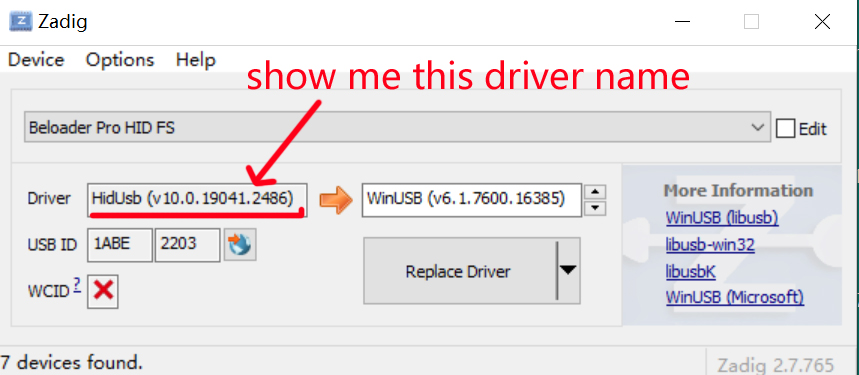859x375 pixels.
Task: Click the current driver HidUsb field
Action: pos(197,199)
